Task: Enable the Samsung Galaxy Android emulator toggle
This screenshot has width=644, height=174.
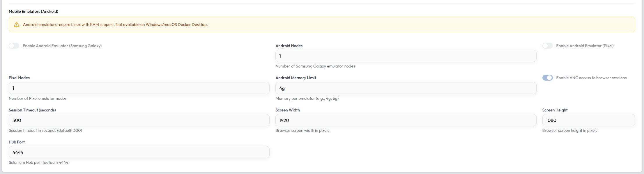Action: click(14, 46)
